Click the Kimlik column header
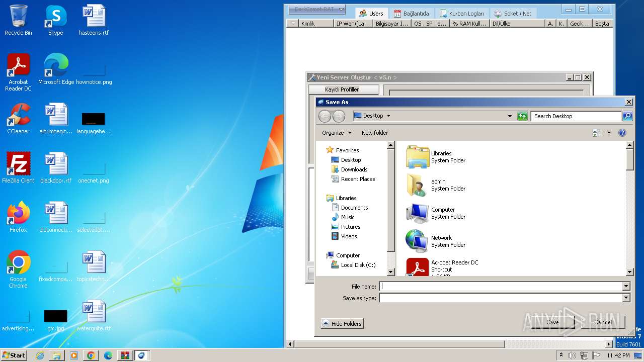 pyautogui.click(x=316, y=24)
